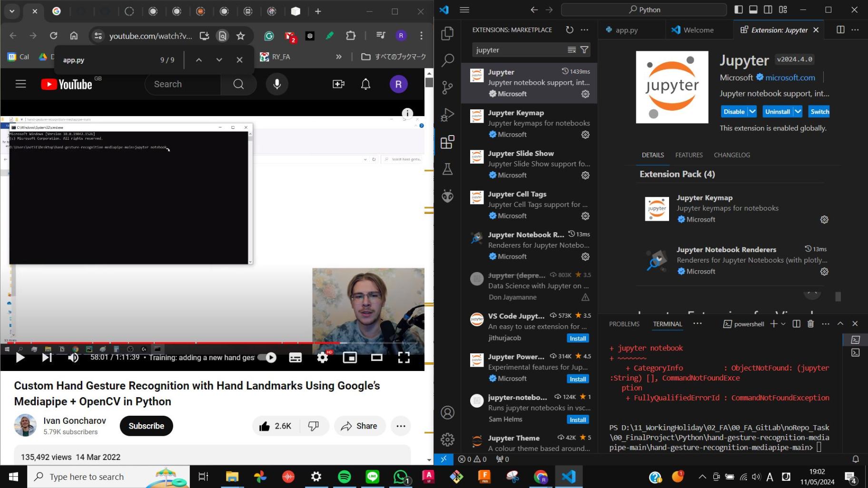Install Jupyter PowerToys extension
The image size is (868, 488).
(x=578, y=379)
